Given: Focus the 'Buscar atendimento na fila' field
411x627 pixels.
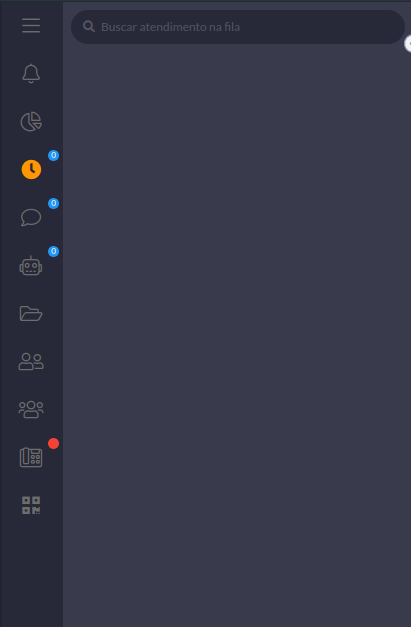Looking at the screenshot, I should [238, 27].
